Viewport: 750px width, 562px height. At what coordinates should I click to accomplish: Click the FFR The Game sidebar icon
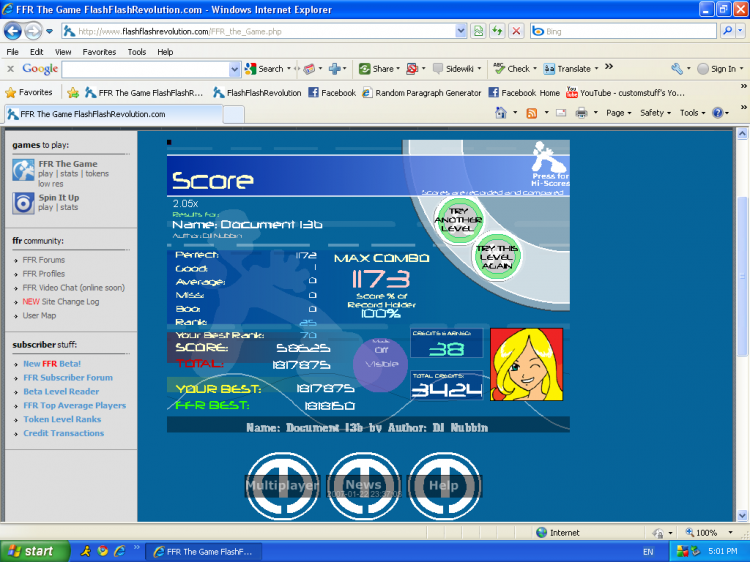pos(24,170)
